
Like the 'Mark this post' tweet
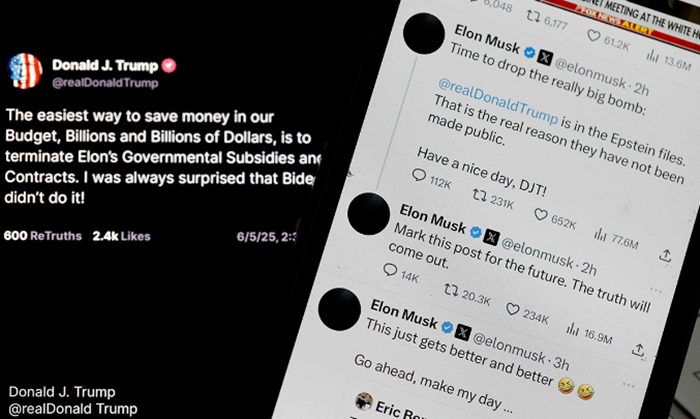click(512, 309)
